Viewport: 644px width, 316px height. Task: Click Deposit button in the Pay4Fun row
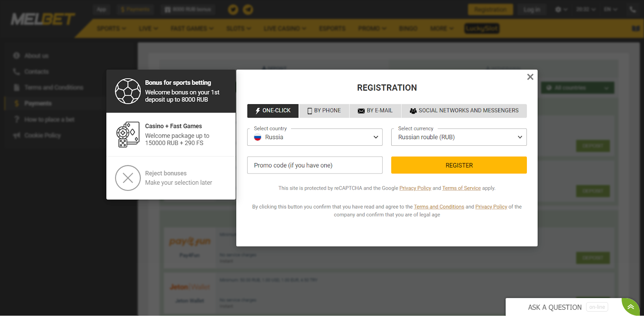point(592,258)
